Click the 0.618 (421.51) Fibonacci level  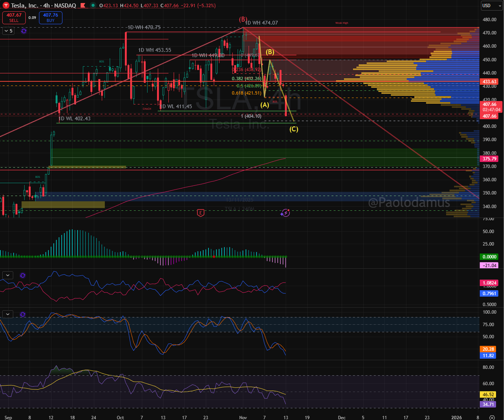coord(247,93)
